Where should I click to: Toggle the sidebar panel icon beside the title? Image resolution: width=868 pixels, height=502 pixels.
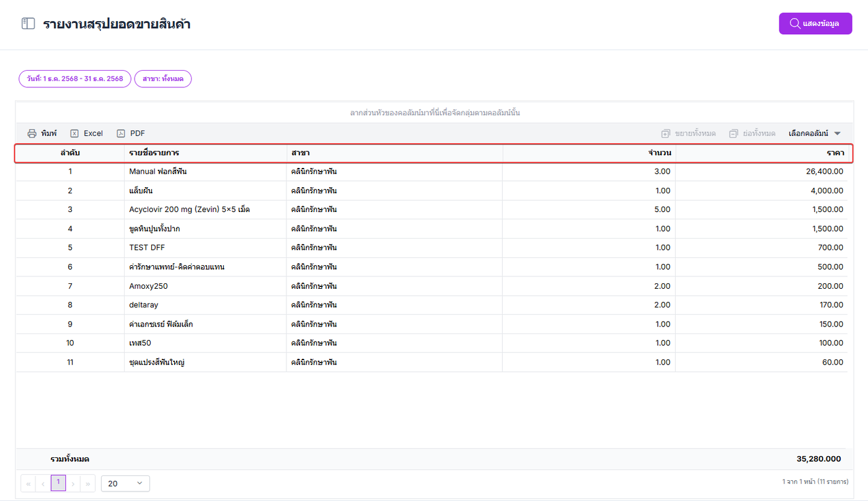pyautogui.click(x=28, y=24)
